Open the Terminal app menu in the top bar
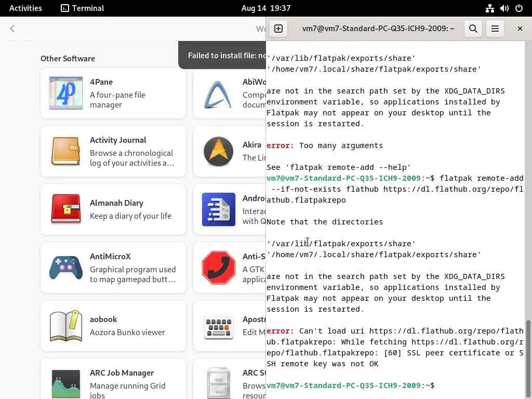This screenshot has height=399, width=532. (83, 8)
